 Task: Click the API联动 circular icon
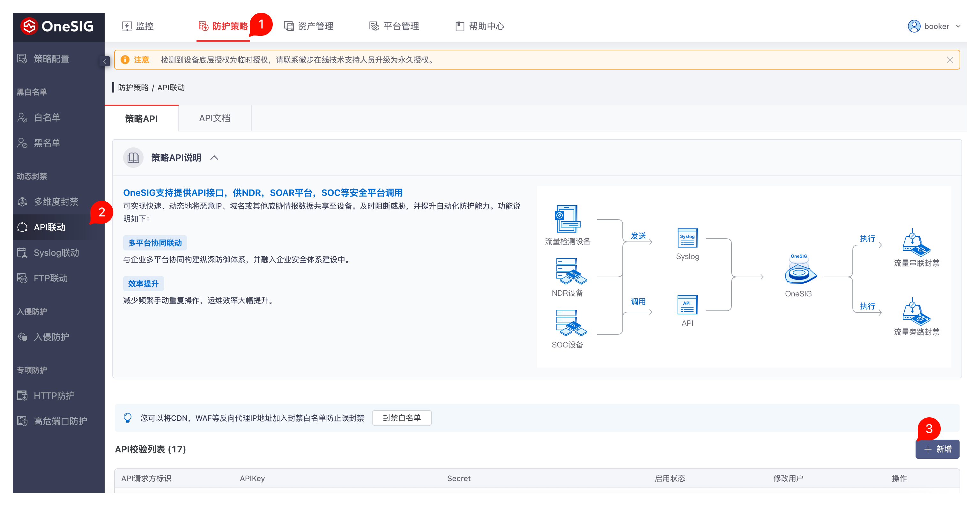pyautogui.click(x=22, y=227)
